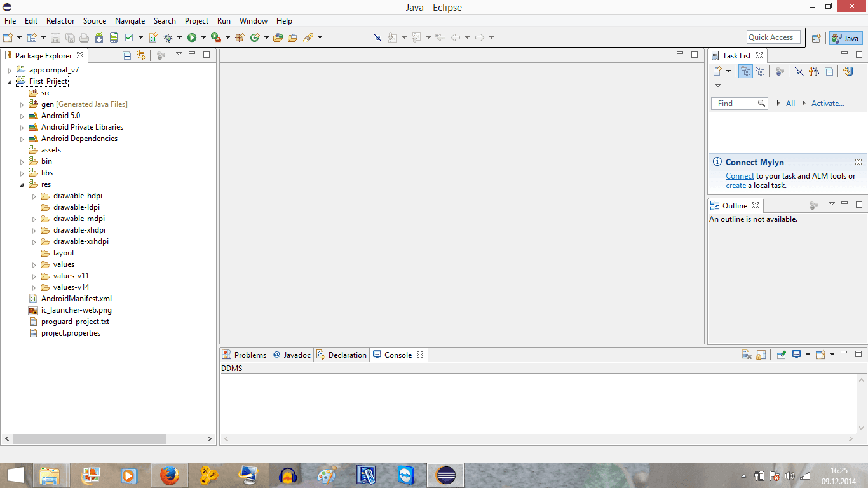This screenshot has height=488, width=868.
Task: Toggle Scheduled view in Task List
Action: coord(760,71)
